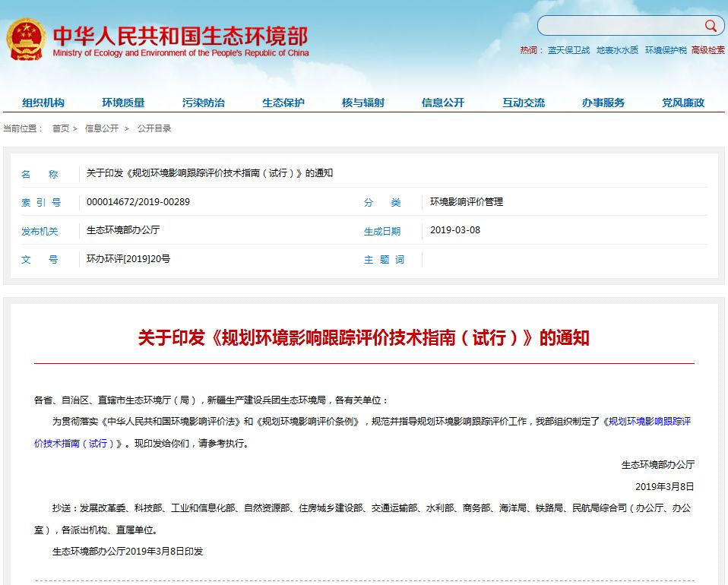Click the classification value 环境影响评价管理
The height and width of the screenshot is (585, 728).
(467, 202)
